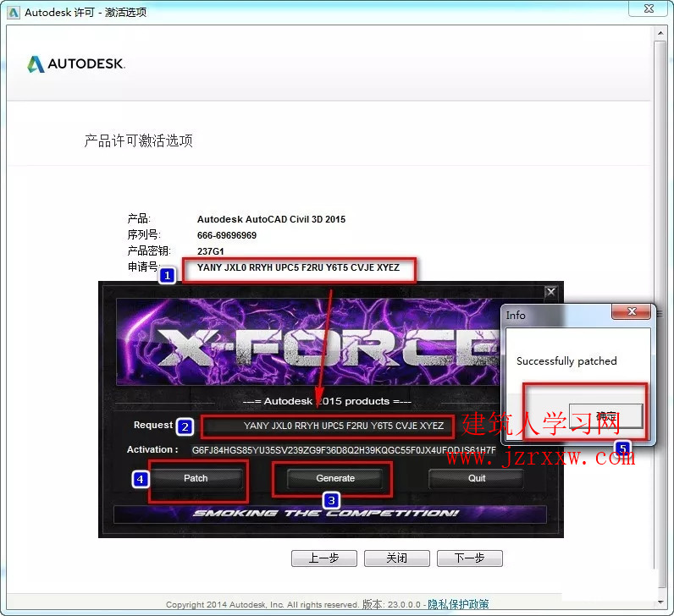Click product name Autodesk AutoCAD Civil 3D 2015

point(271,219)
